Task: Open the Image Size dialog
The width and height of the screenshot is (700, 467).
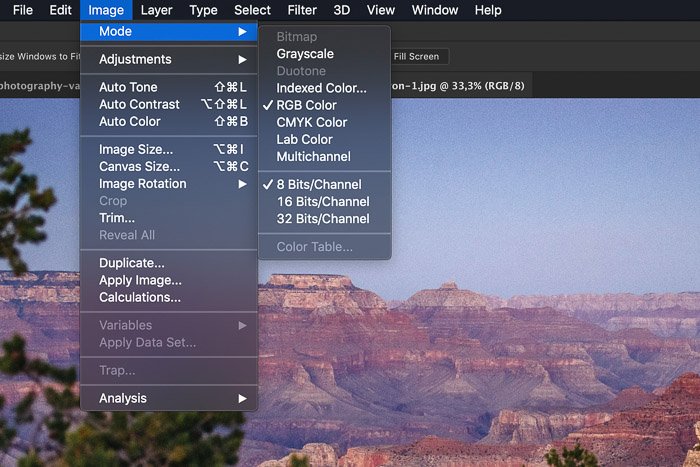Action: click(x=136, y=150)
